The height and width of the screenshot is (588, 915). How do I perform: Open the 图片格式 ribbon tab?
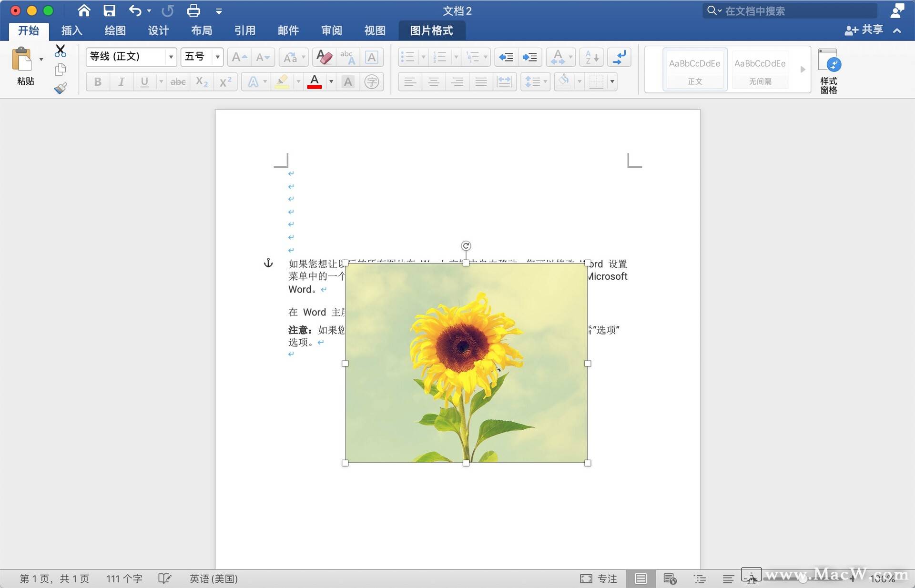tap(431, 30)
